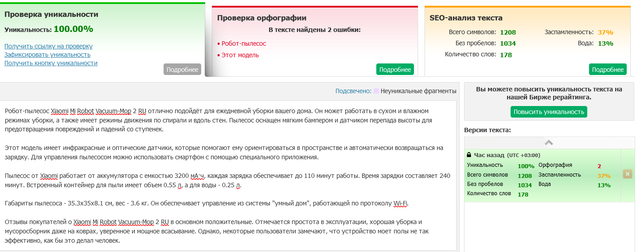Click the spelling error Этот модель

coord(240,55)
